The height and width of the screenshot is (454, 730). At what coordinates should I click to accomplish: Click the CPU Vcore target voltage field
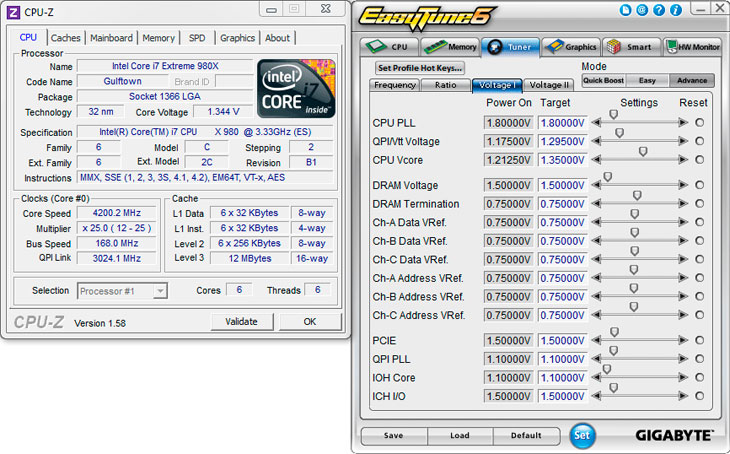[560, 160]
